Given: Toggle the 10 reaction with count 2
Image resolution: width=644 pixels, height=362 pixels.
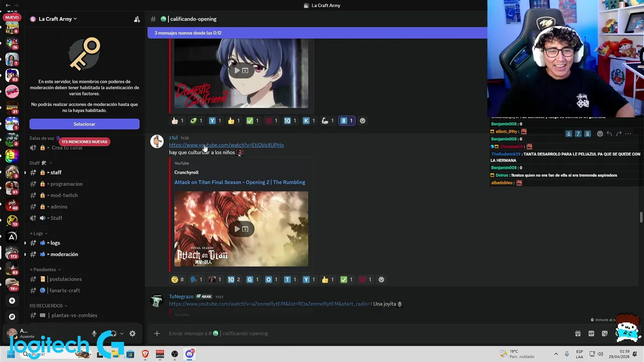Looking at the screenshot, I should click(x=234, y=280).
